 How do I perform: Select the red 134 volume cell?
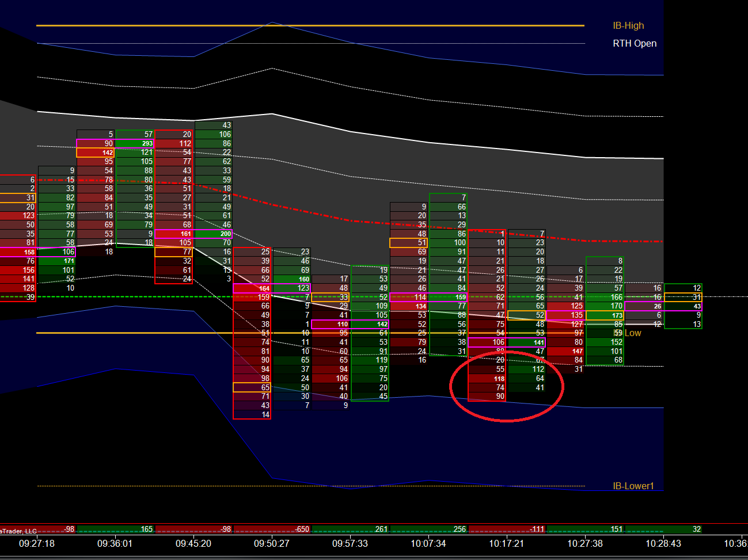pos(409,306)
